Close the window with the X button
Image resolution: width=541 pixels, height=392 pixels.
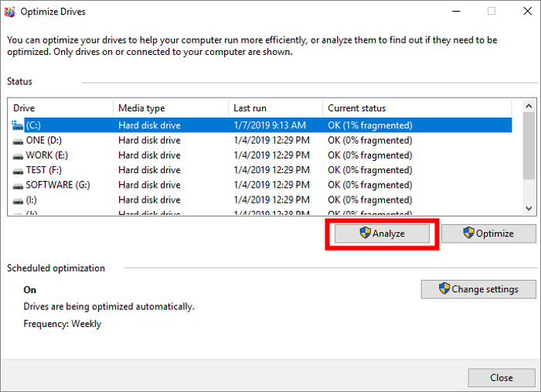[x=527, y=12]
